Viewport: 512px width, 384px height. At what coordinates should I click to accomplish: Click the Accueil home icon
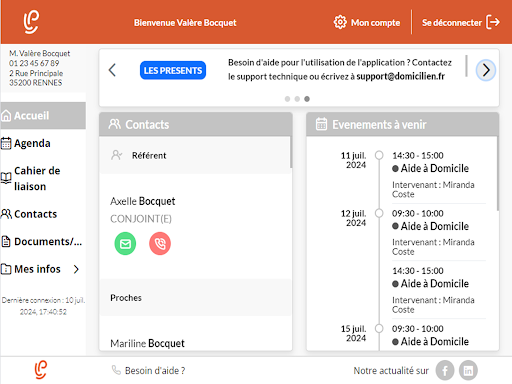tap(6, 116)
